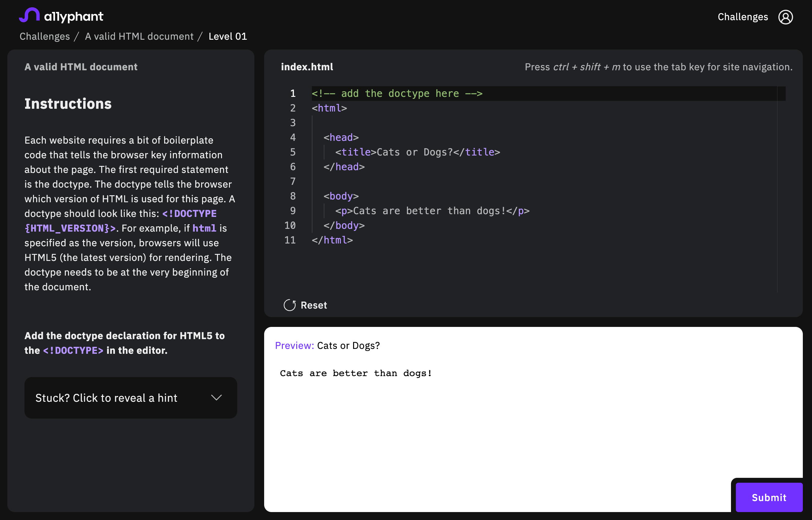
Task: Click the Preview label above the output
Action: click(x=294, y=346)
